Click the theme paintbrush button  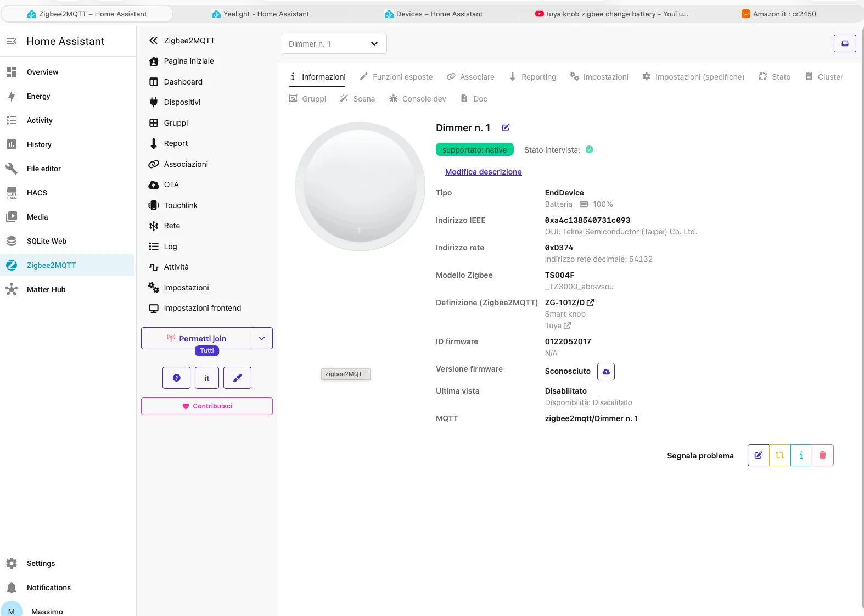[238, 378]
